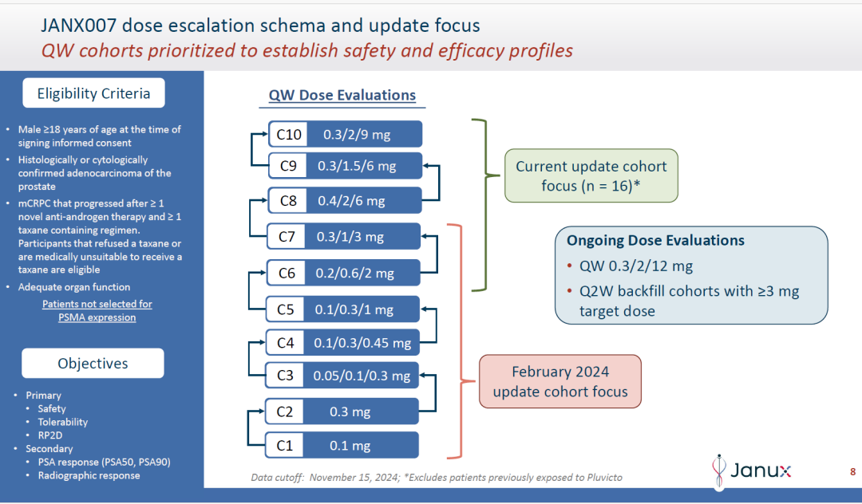
Task: Click 'Current update cohort focus (n = 16)*' box
Action: pos(591,175)
